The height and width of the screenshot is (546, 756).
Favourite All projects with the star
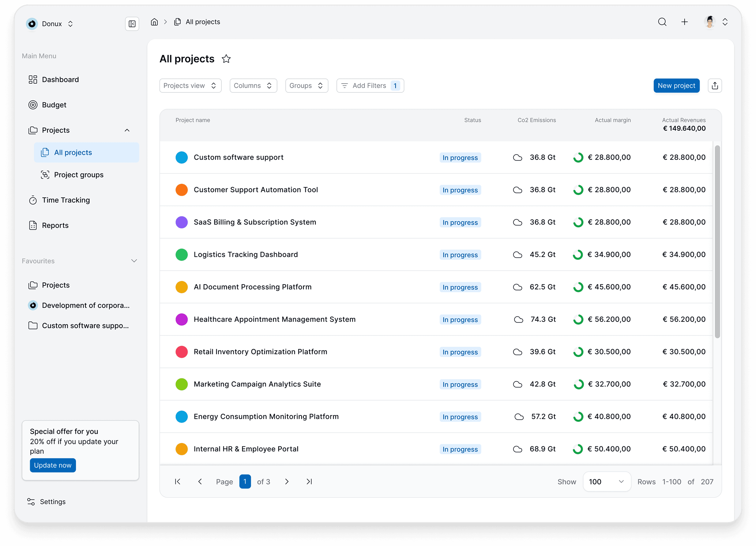tap(226, 59)
